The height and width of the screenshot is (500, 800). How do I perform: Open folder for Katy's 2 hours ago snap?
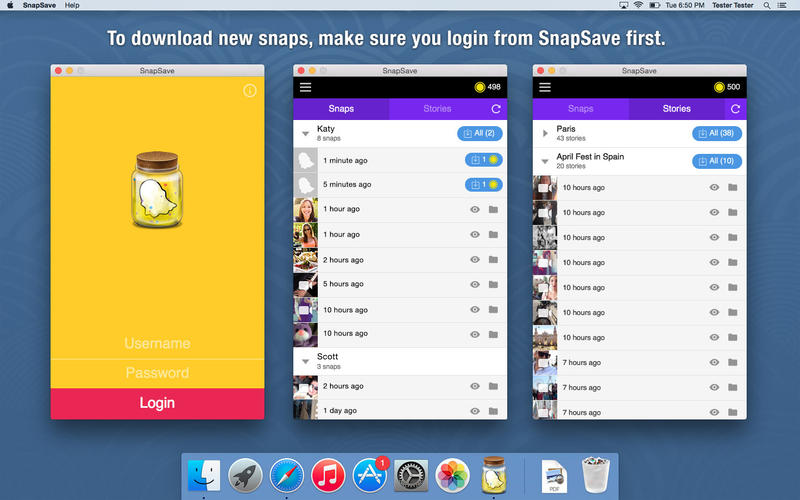(x=493, y=260)
